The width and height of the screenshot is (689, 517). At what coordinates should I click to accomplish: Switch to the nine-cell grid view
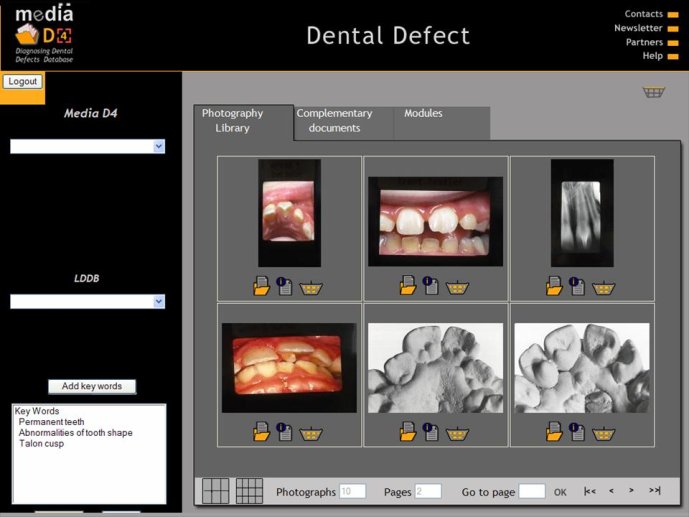[x=249, y=491]
